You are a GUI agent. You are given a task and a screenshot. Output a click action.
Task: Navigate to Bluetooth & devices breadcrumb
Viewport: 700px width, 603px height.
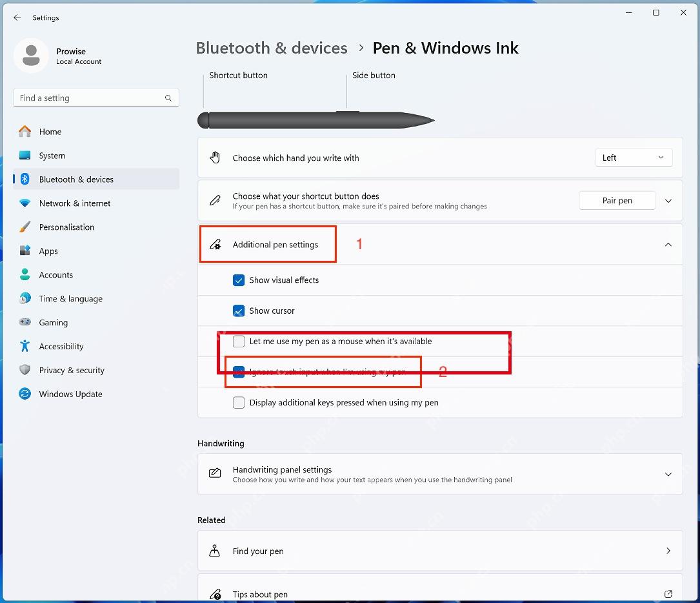pos(272,48)
